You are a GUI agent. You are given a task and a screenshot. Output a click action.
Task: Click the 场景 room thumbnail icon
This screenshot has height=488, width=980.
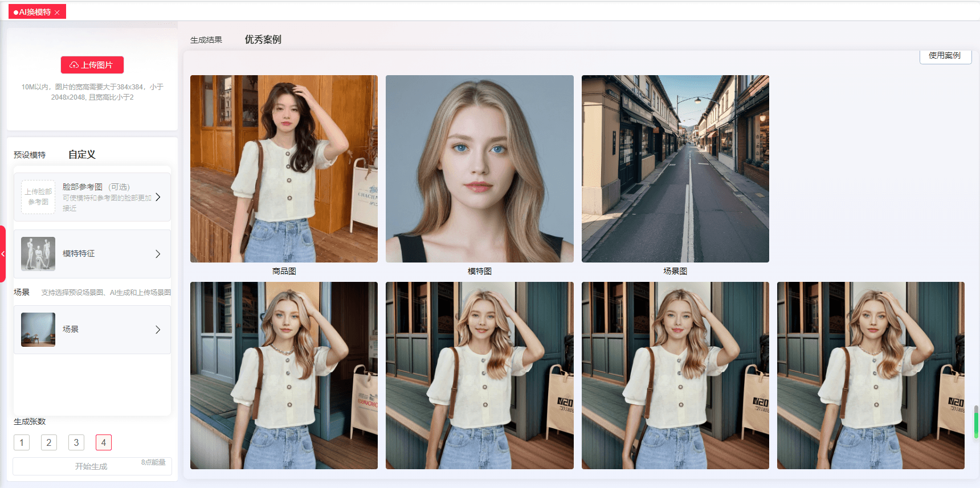pos(38,330)
